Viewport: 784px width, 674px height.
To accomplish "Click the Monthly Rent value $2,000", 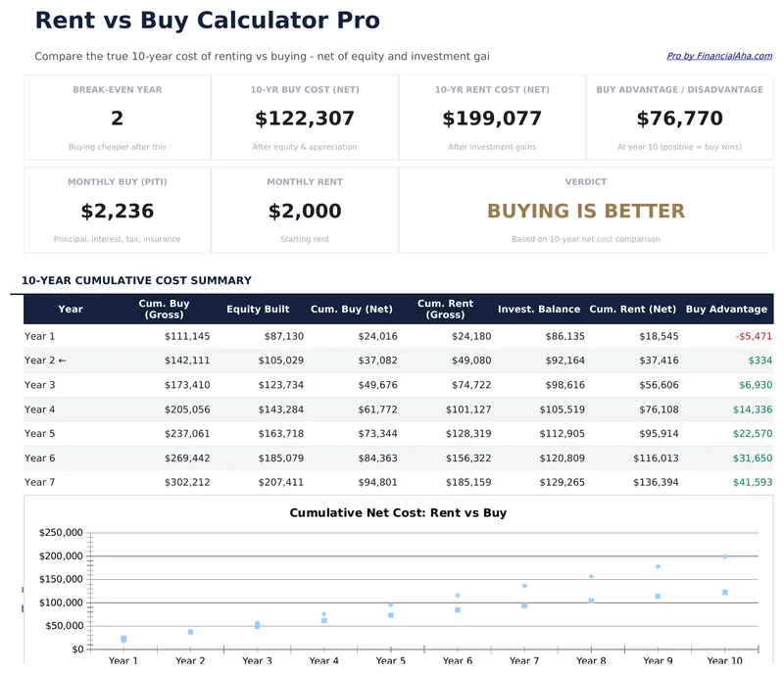I will [304, 211].
